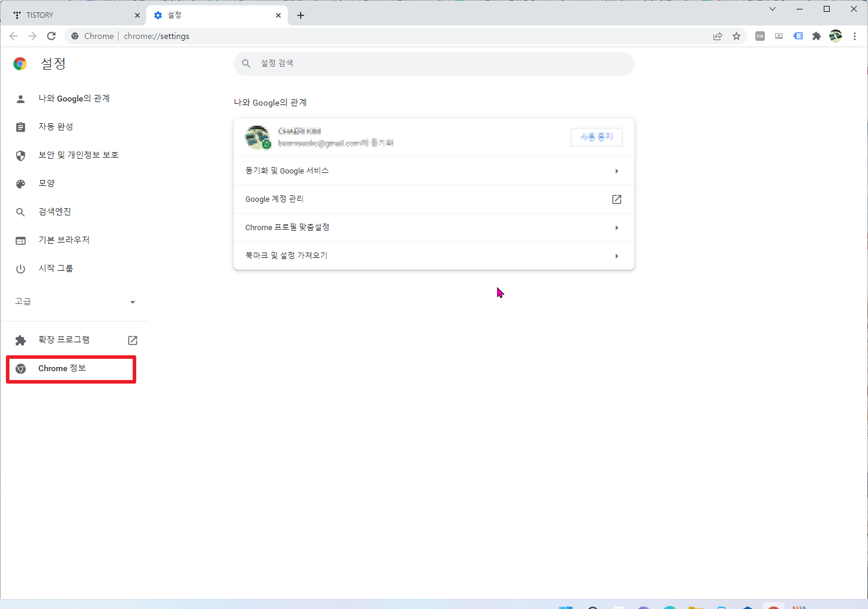Screen dimensions: 868x609
Task: Click the power icon beside 시작 그룹
Action: (21, 269)
